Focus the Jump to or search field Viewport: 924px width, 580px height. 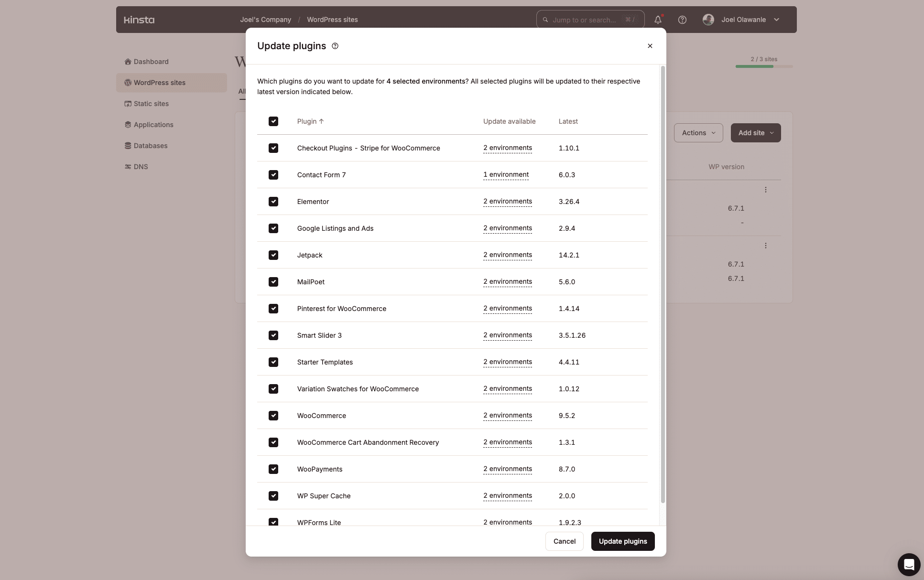point(590,20)
